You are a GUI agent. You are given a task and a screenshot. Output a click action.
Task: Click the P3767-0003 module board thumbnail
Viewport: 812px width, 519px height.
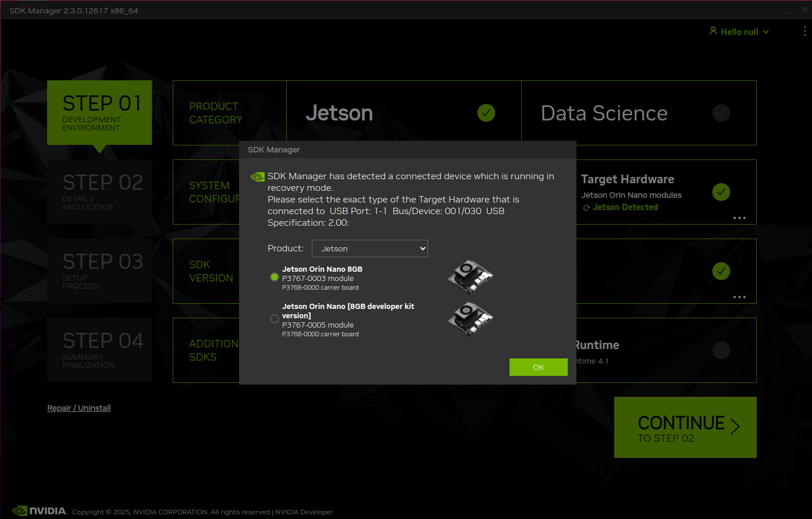pyautogui.click(x=471, y=277)
